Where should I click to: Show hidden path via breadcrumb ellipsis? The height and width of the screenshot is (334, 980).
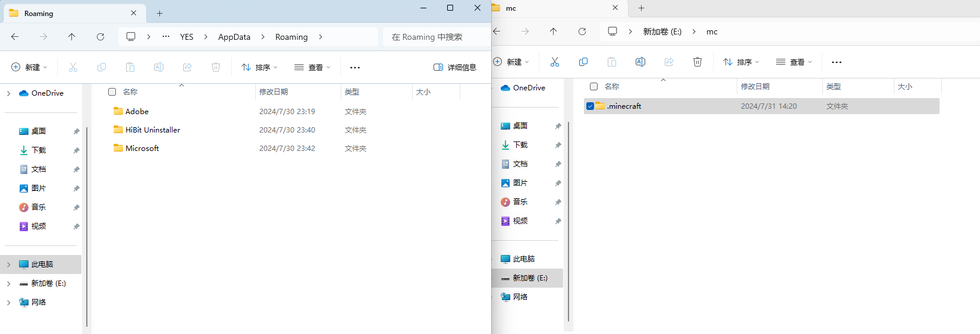pyautogui.click(x=166, y=36)
